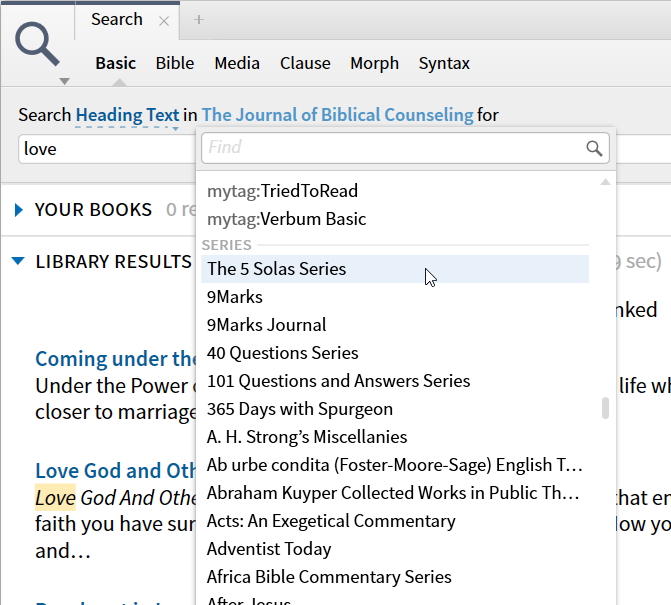Choose A. H. Strong's Miscellanies
This screenshot has width=671, height=605.
pos(395,437)
